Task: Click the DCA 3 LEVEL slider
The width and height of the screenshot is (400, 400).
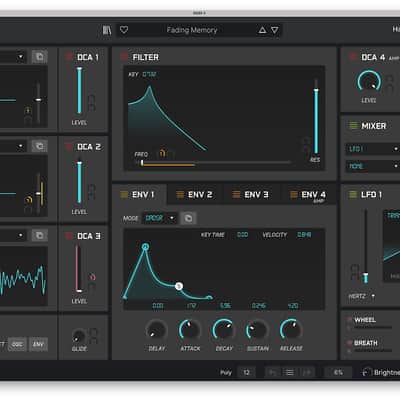Action: click(79, 269)
